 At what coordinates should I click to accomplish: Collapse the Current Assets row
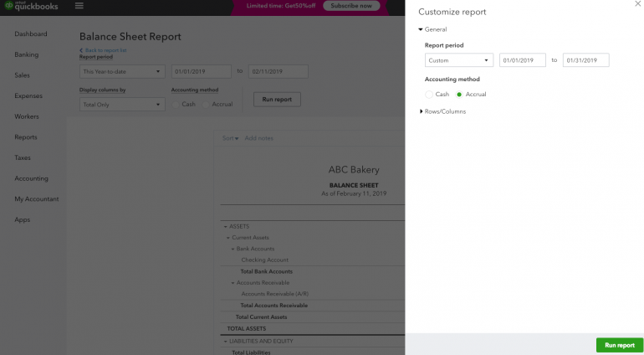[228, 238]
